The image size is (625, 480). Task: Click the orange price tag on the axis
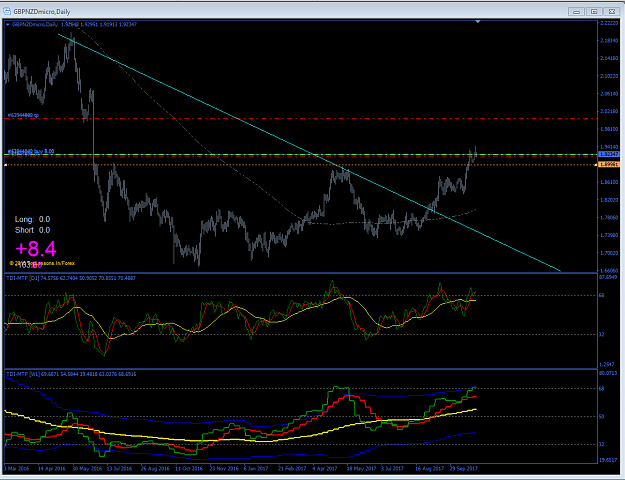click(609, 164)
